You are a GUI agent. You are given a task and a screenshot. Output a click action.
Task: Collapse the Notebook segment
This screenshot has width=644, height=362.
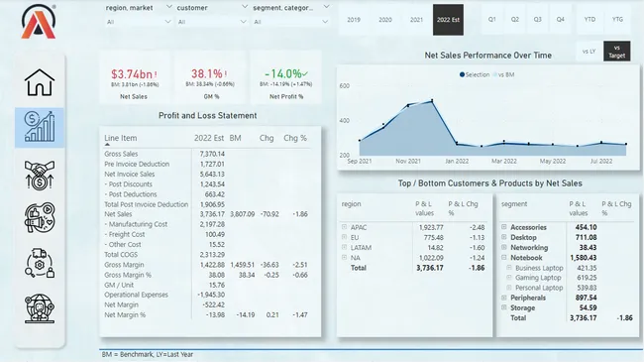tap(504, 258)
